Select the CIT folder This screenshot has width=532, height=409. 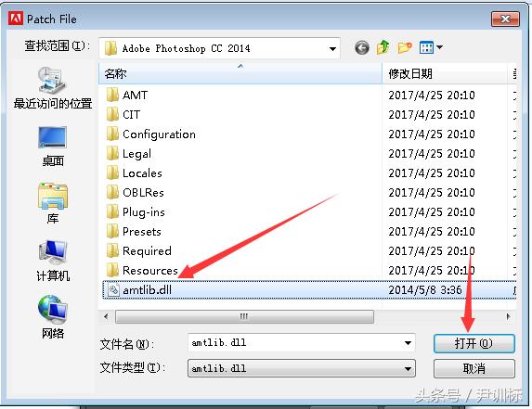tap(123, 114)
